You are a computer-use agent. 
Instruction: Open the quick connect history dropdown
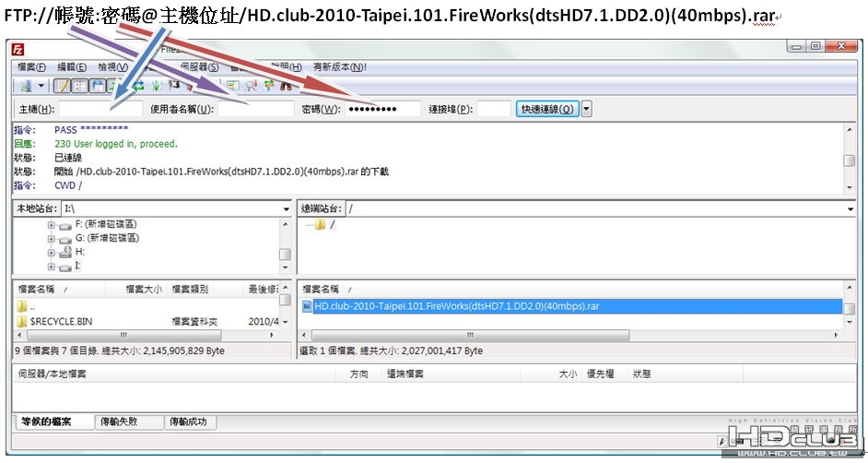(586, 109)
